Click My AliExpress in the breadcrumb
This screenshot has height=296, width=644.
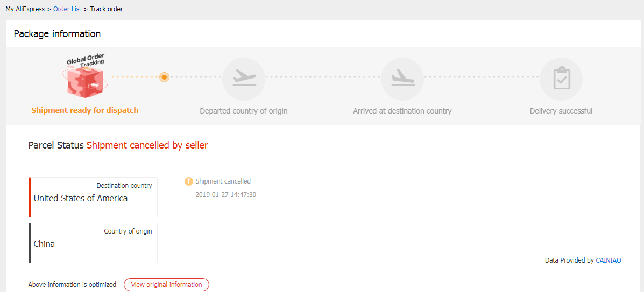click(25, 9)
